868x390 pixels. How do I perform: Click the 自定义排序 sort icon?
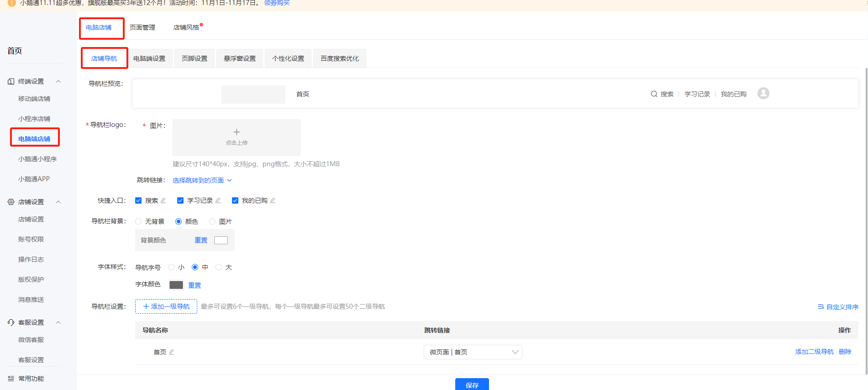coord(821,307)
